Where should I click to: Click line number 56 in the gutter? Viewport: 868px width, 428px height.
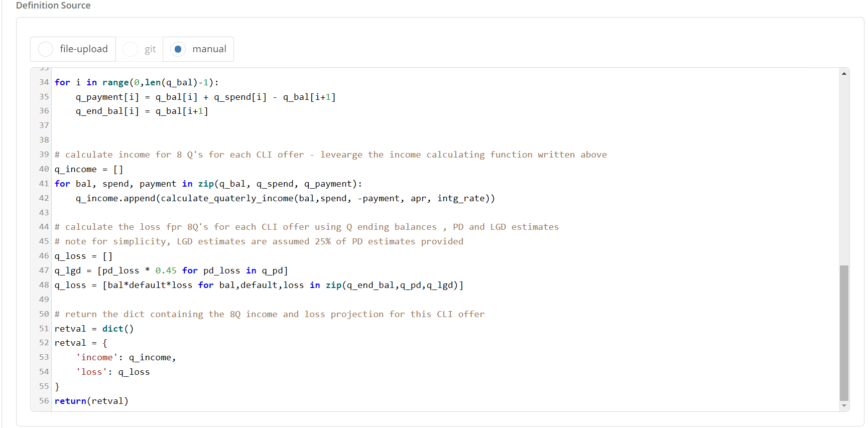44,401
